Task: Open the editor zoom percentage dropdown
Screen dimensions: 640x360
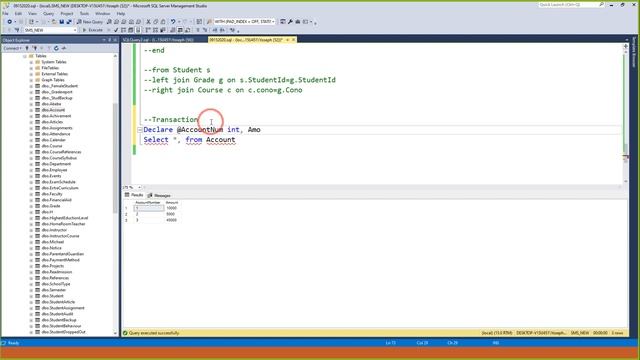Action: pyautogui.click(x=139, y=187)
